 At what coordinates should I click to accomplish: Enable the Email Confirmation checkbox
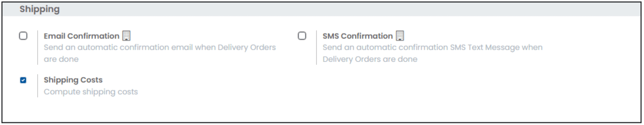[x=23, y=36]
